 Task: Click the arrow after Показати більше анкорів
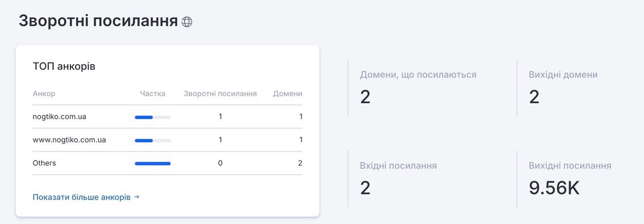137,197
